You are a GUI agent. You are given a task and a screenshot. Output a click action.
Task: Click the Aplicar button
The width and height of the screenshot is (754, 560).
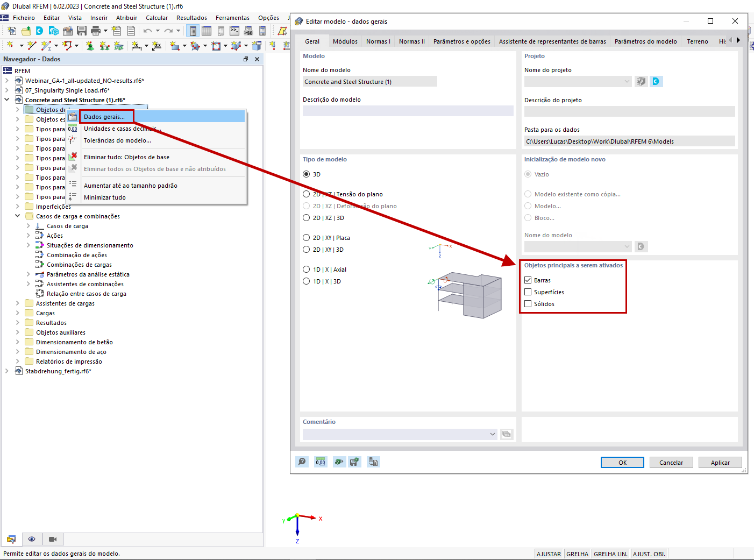720,462
